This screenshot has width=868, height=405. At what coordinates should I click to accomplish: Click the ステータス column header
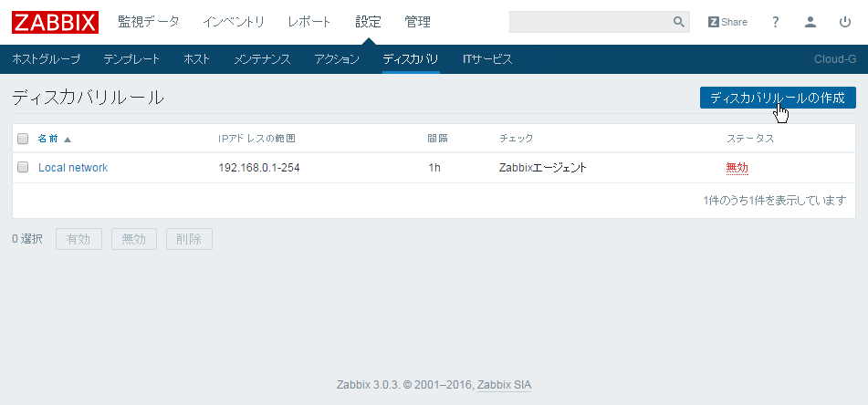[750, 139]
